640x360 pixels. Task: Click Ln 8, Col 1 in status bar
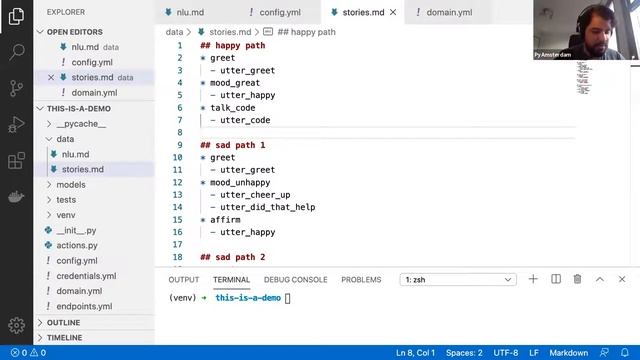[416, 353]
